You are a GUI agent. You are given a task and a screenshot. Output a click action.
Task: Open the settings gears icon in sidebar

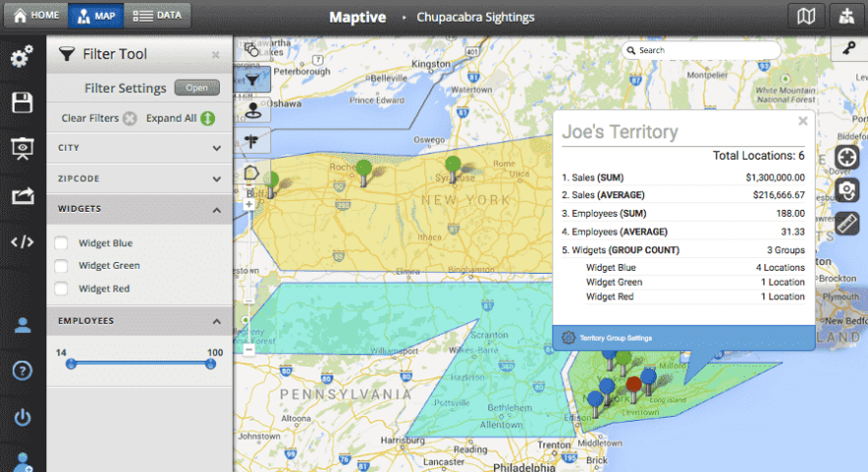point(22,56)
